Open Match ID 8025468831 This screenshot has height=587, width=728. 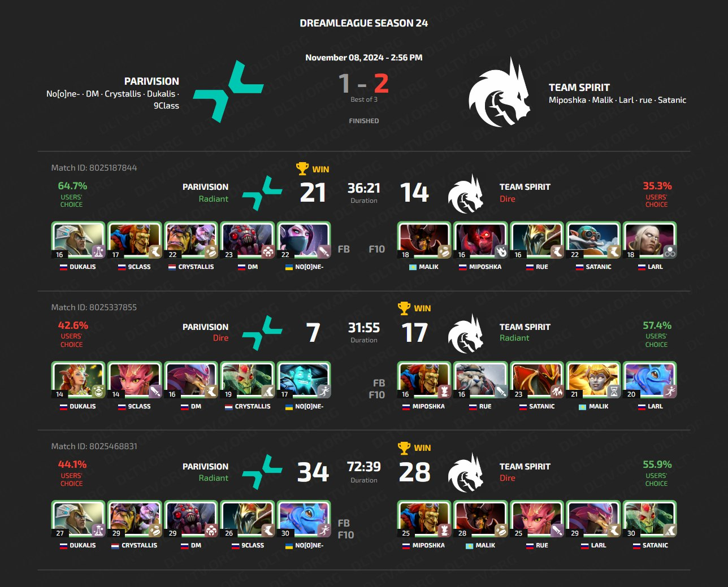tap(94, 446)
